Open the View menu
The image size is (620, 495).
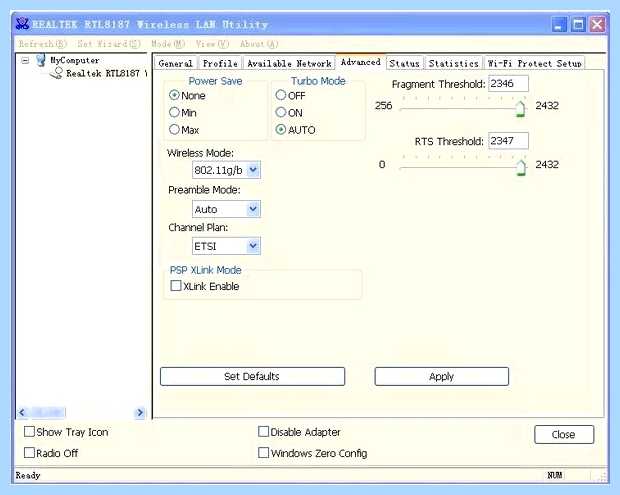pos(212,43)
